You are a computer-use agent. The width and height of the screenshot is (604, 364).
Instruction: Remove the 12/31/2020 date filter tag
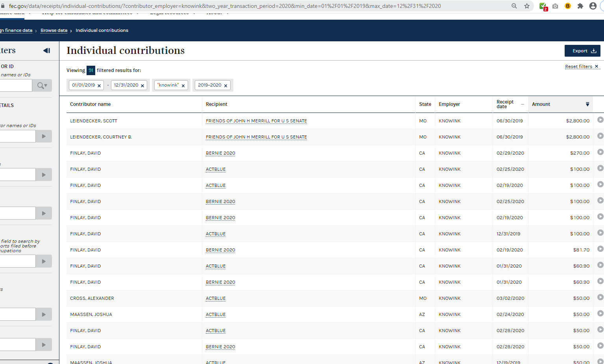click(142, 86)
